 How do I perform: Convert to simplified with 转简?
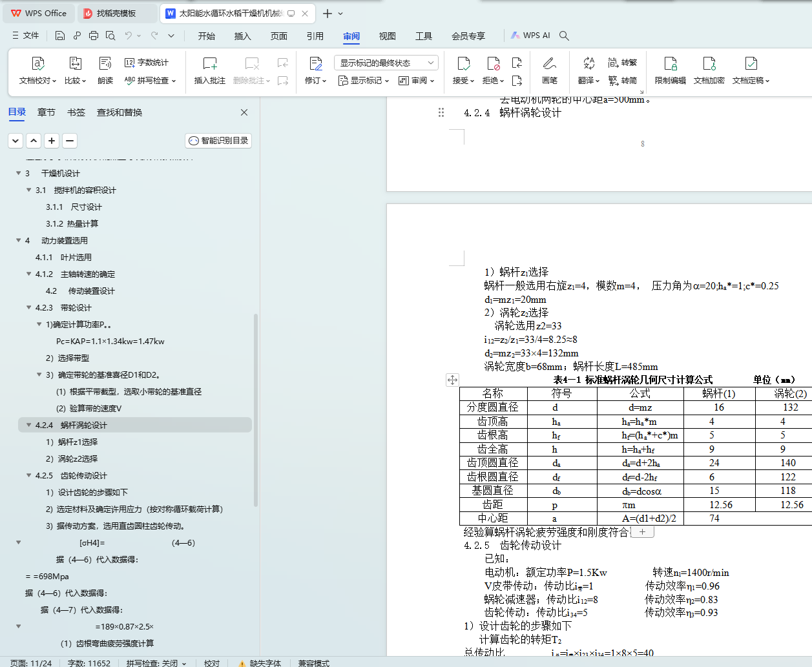coord(623,81)
